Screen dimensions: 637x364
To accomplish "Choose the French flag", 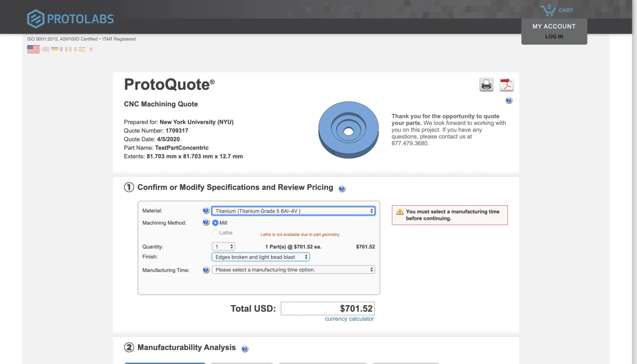I will click(x=64, y=49).
